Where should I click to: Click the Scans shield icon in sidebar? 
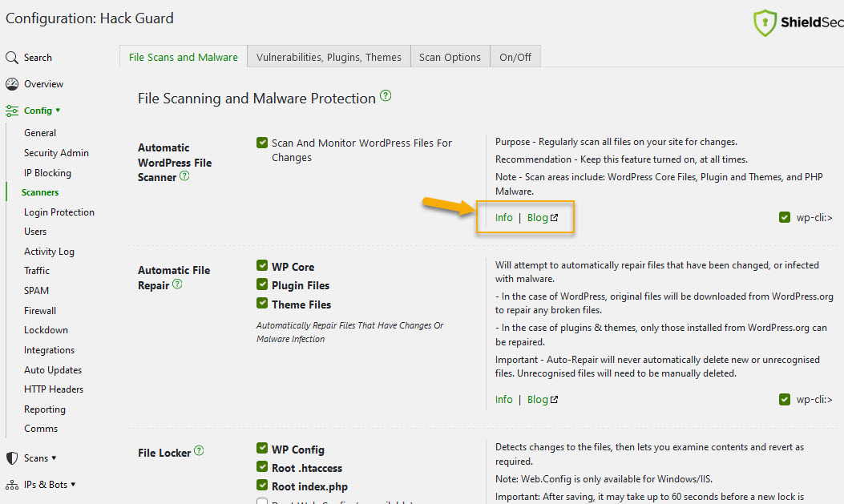click(x=12, y=458)
